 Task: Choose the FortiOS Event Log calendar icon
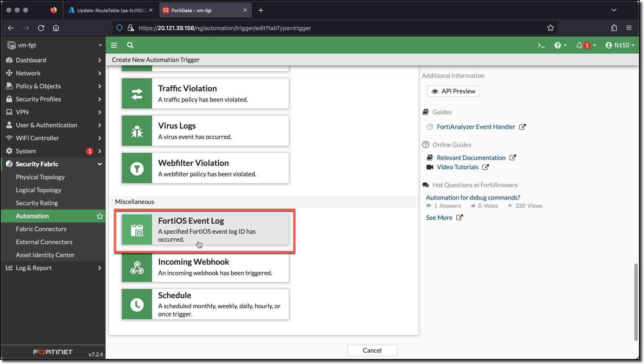coord(137,230)
